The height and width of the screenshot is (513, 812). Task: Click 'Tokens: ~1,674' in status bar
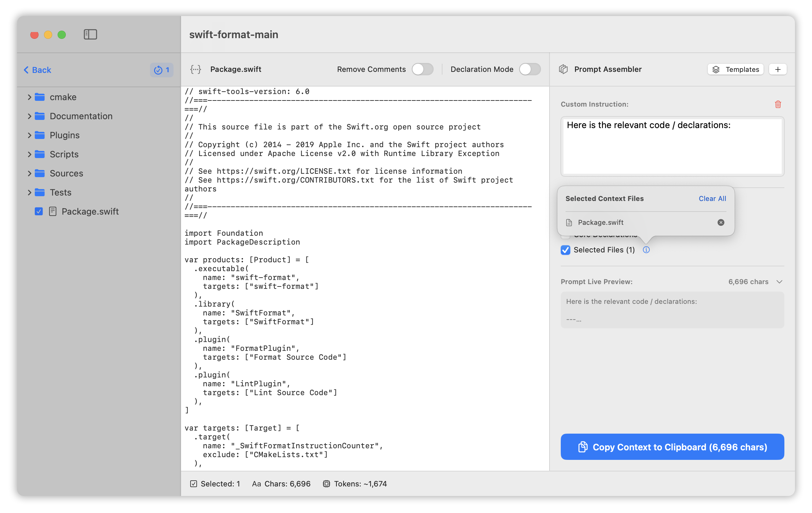click(x=360, y=484)
